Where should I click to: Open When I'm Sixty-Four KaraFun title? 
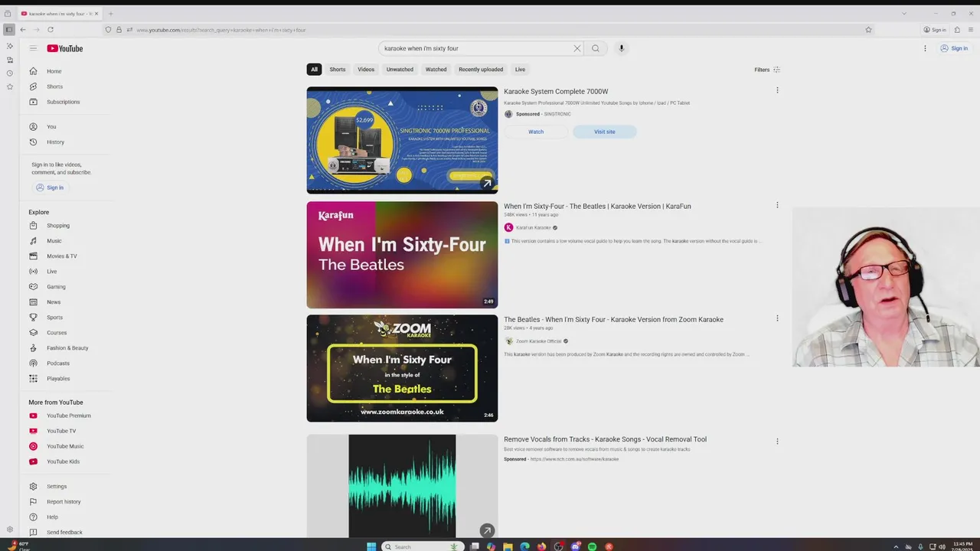[597, 207]
